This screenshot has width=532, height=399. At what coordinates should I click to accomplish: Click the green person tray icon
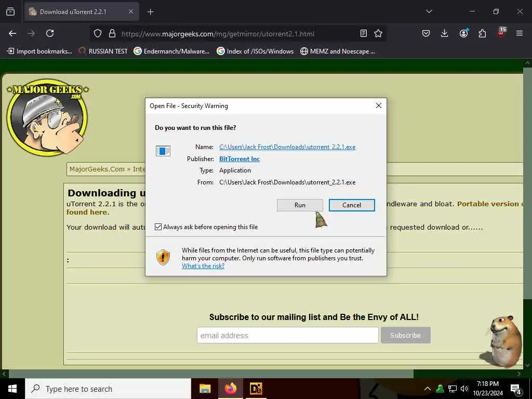(440, 389)
